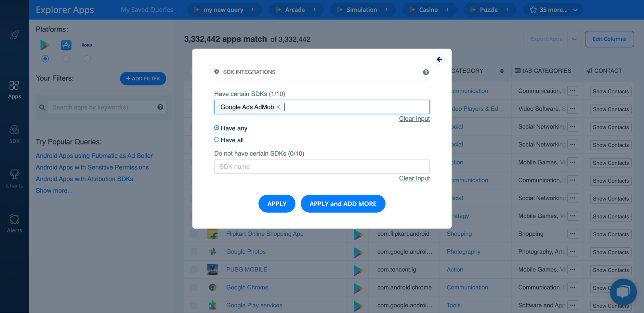Viewport: 644px width, 313px height.
Task: Clear Input for Have certain SDKs
Action: click(x=414, y=119)
